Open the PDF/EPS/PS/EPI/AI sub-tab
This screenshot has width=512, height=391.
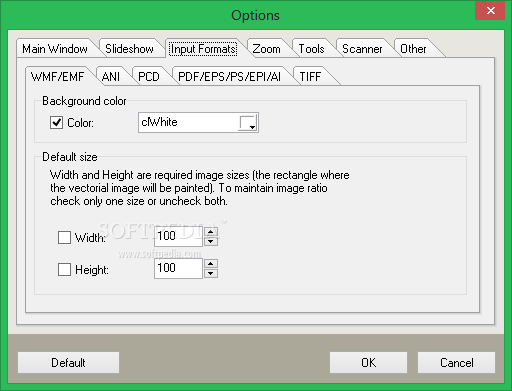pyautogui.click(x=229, y=77)
